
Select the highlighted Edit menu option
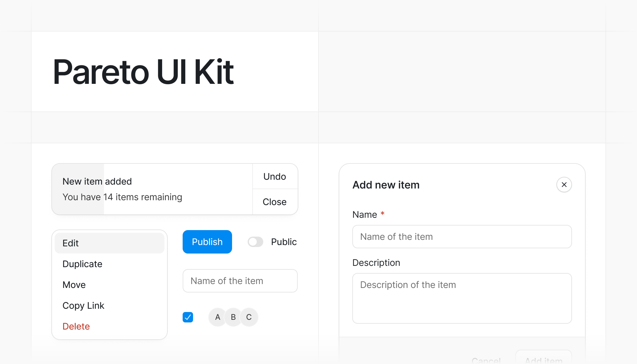coord(71,243)
